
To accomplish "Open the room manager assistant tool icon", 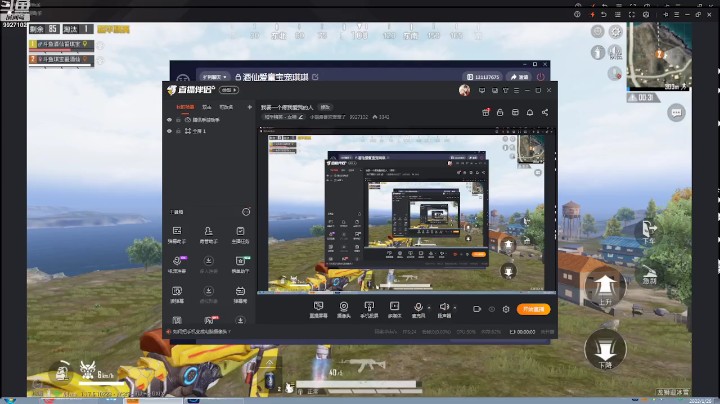I will point(208,234).
